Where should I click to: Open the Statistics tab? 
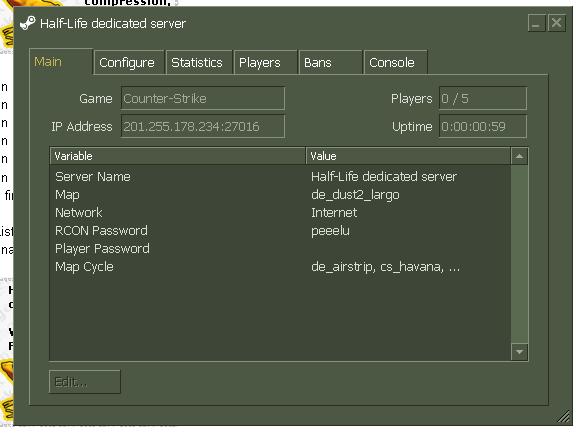(x=199, y=62)
